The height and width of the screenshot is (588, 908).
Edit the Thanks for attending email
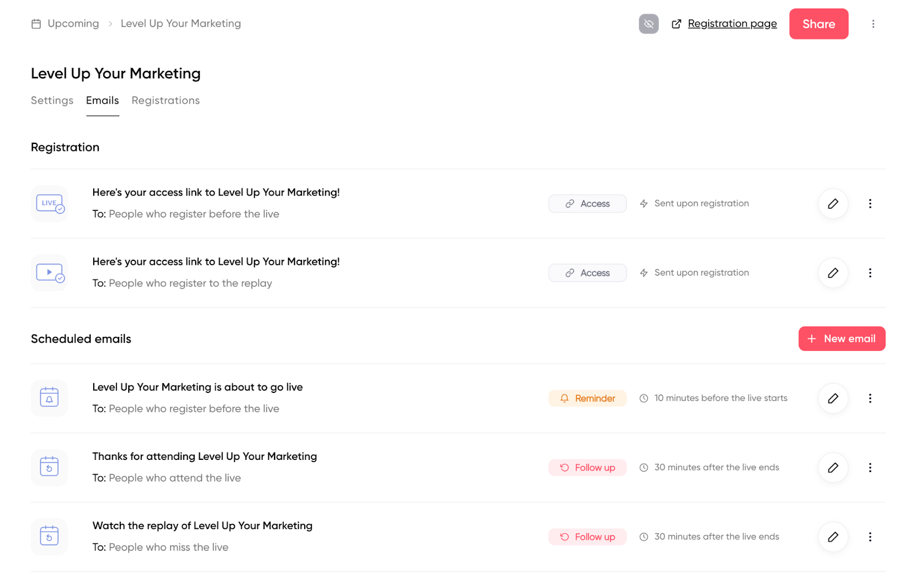point(833,467)
